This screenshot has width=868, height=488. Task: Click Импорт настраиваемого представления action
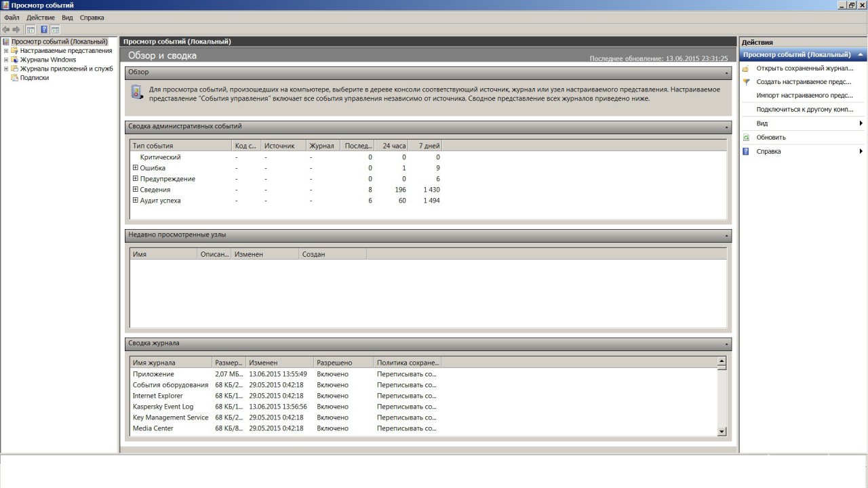804,96
